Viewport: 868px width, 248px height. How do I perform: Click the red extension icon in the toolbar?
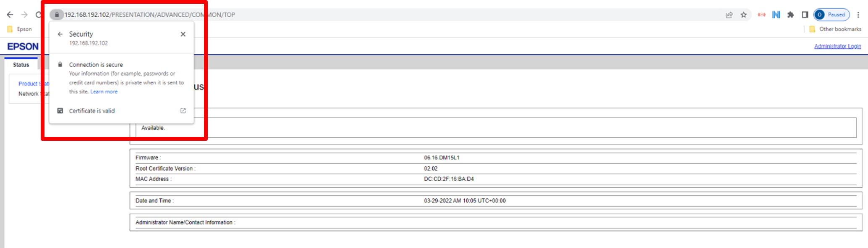coord(761,15)
